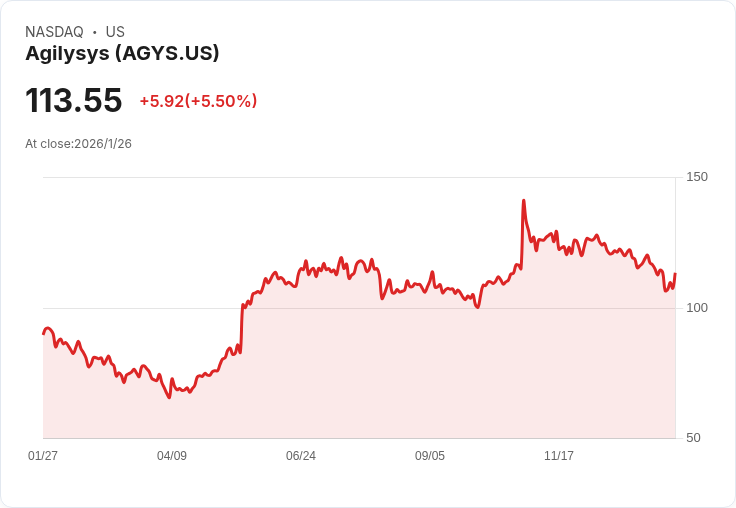This screenshot has height=508, width=736.
Task: Open the Agilysys (AGYS.US) stock title
Action: tap(122, 54)
